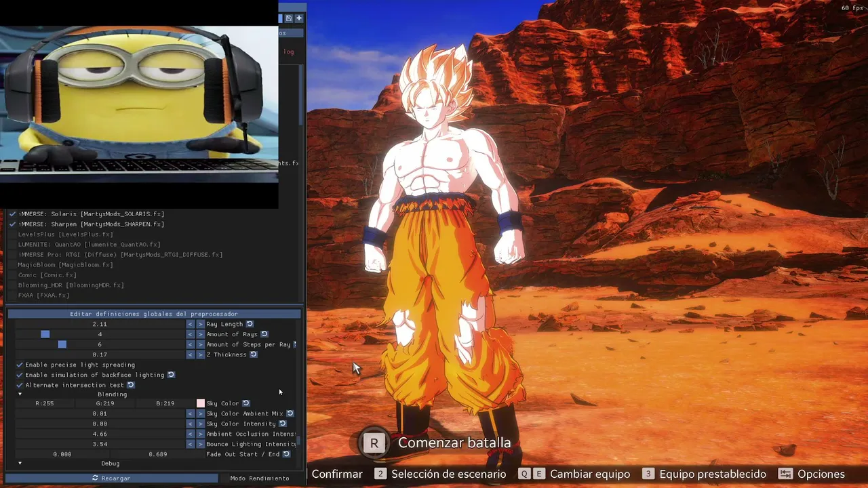Open Editar definiciones globales del preprocesador
The image size is (868, 488).
[154, 314]
